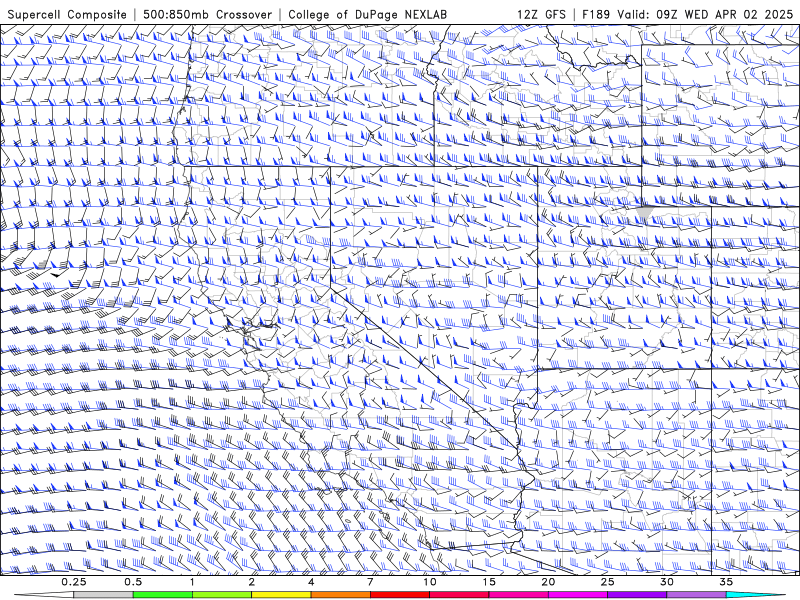Image resolution: width=800 pixels, height=600 pixels.
Task: Click the "1" legend value
Action: tap(192, 582)
